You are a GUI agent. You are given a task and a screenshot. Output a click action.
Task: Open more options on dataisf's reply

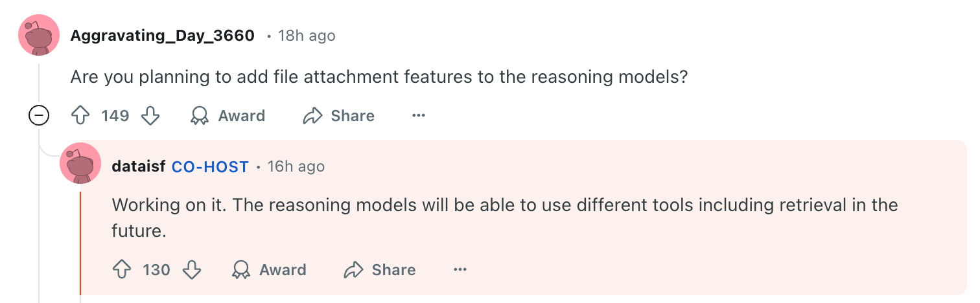coord(460,269)
